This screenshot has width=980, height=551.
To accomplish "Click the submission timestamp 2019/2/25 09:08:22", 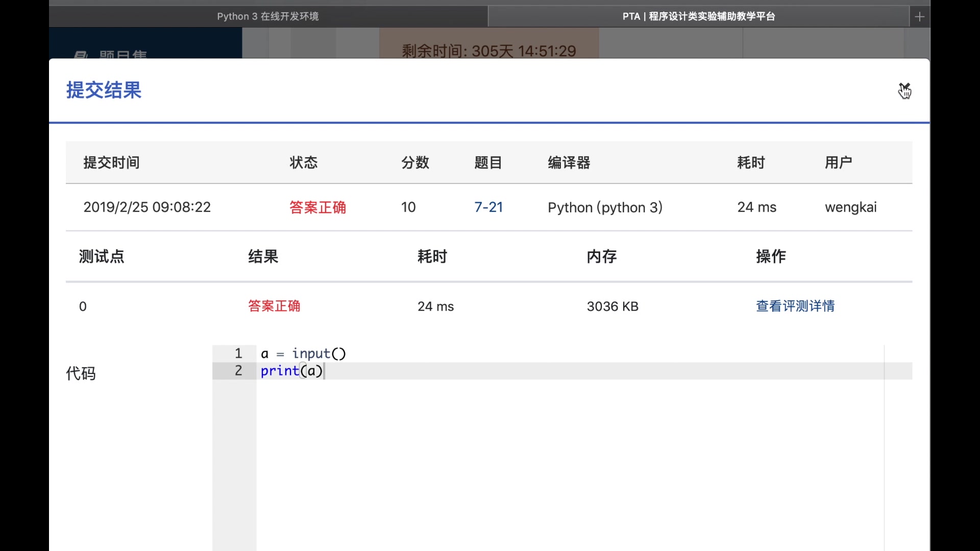I will click(x=147, y=207).
